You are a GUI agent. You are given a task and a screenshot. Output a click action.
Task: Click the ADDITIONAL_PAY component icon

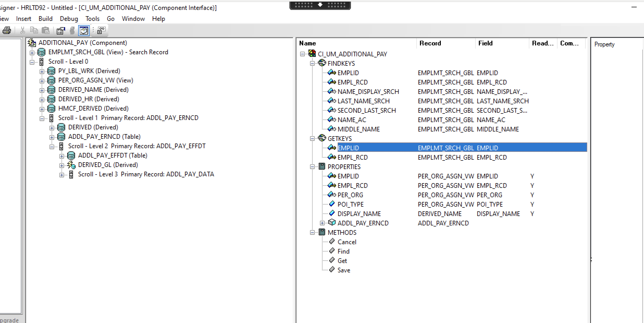tap(32, 43)
